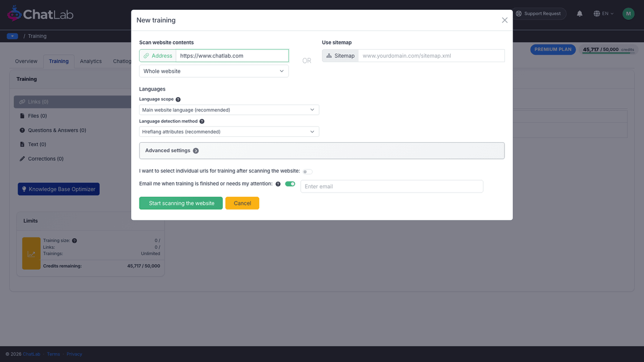644x362 pixels.
Task: Switch to the Overview tab
Action: [26, 61]
